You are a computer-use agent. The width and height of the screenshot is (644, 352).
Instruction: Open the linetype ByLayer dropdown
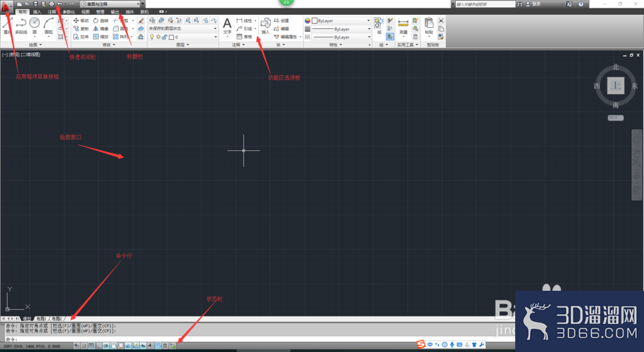pos(341,37)
